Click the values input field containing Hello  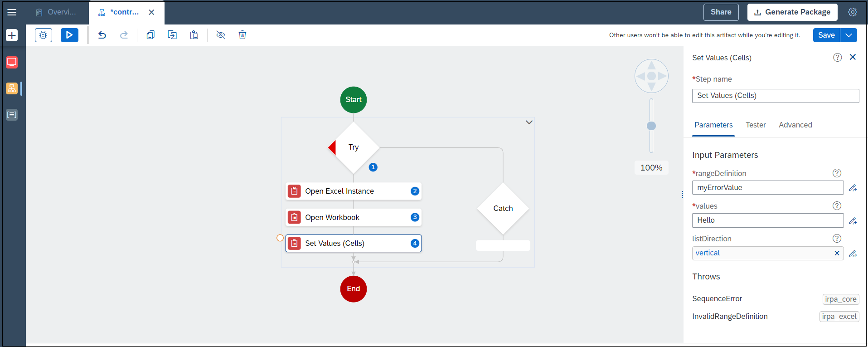767,220
